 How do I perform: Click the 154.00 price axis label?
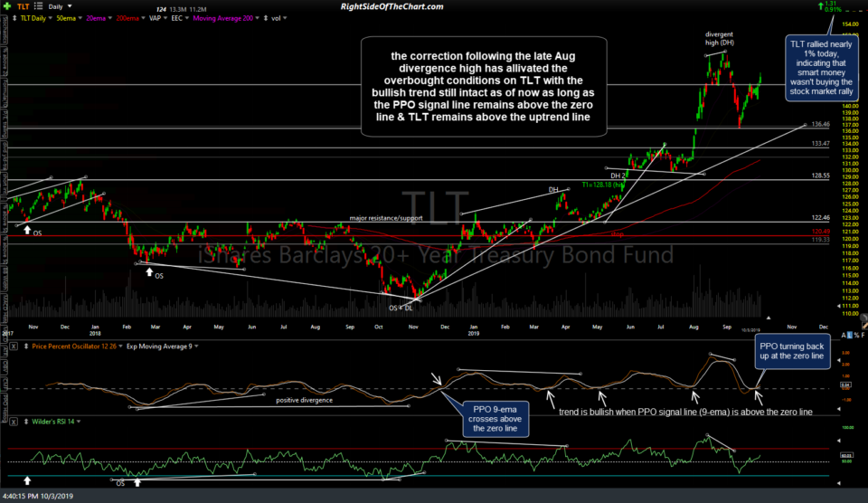click(x=850, y=24)
